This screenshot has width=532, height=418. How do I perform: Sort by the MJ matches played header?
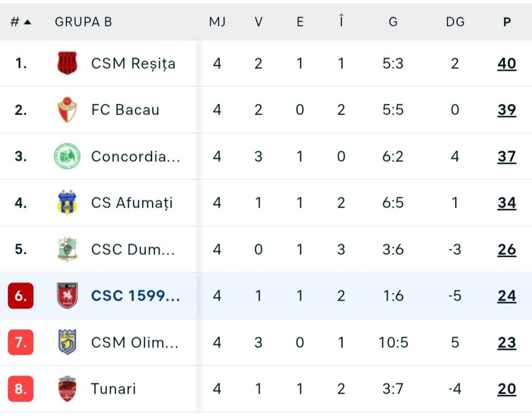coord(217,22)
